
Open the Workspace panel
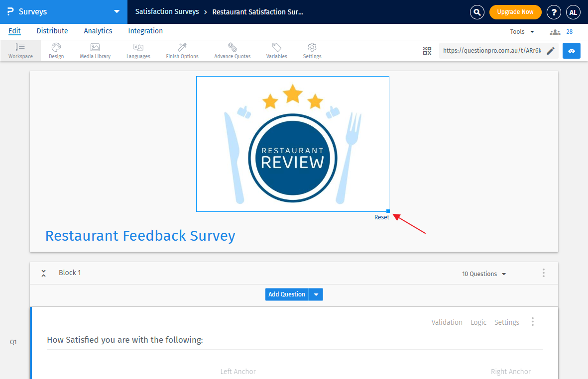click(20, 50)
